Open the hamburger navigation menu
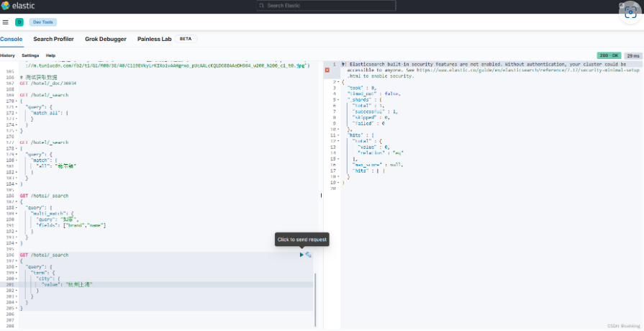The width and height of the screenshot is (644, 331). (x=5, y=22)
